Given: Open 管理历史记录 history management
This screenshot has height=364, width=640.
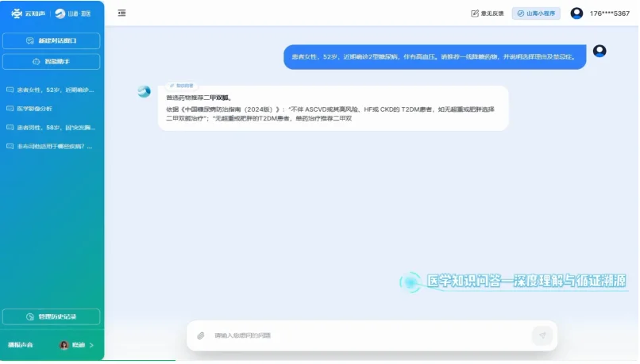Looking at the screenshot, I should (x=52, y=316).
